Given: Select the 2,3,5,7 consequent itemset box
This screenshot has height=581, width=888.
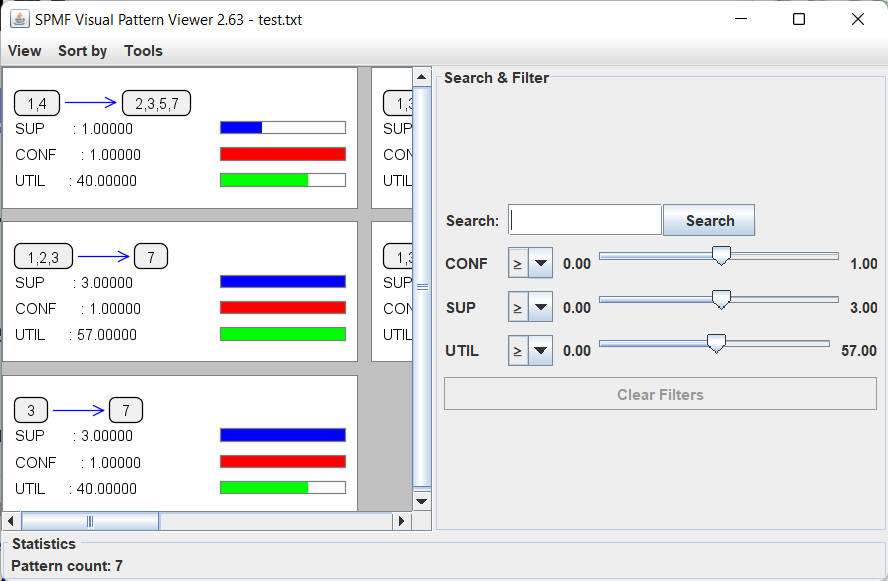Looking at the screenshot, I should coord(156,103).
